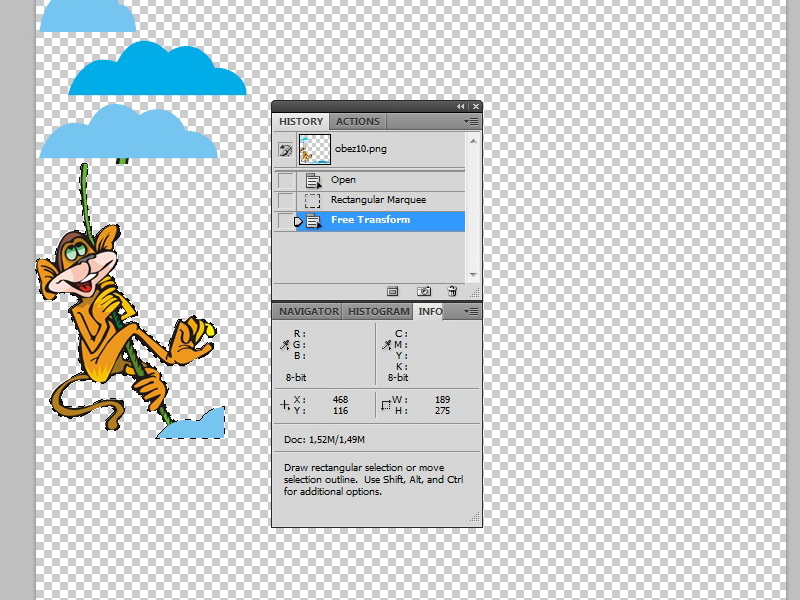The image size is (800, 600).
Task: Toggle history brush source for obez10.png snapshot
Action: pyautogui.click(x=285, y=149)
